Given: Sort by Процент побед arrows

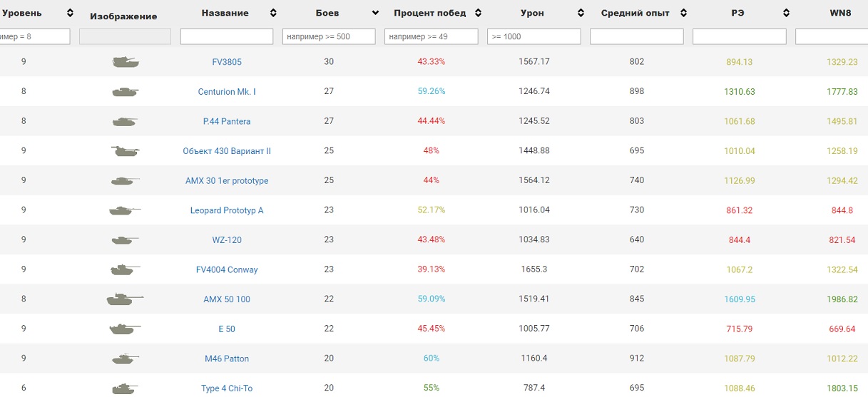Looking at the screenshot, I should coord(478,13).
